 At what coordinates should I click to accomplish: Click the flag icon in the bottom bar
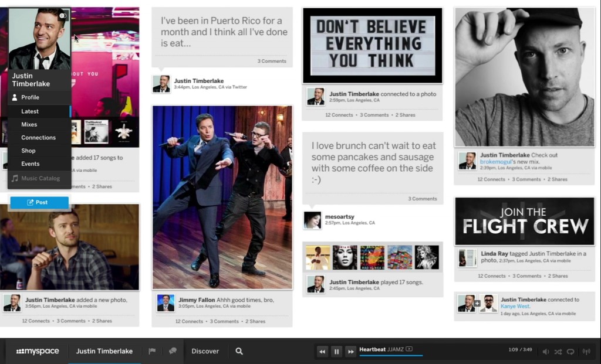pos(152,351)
